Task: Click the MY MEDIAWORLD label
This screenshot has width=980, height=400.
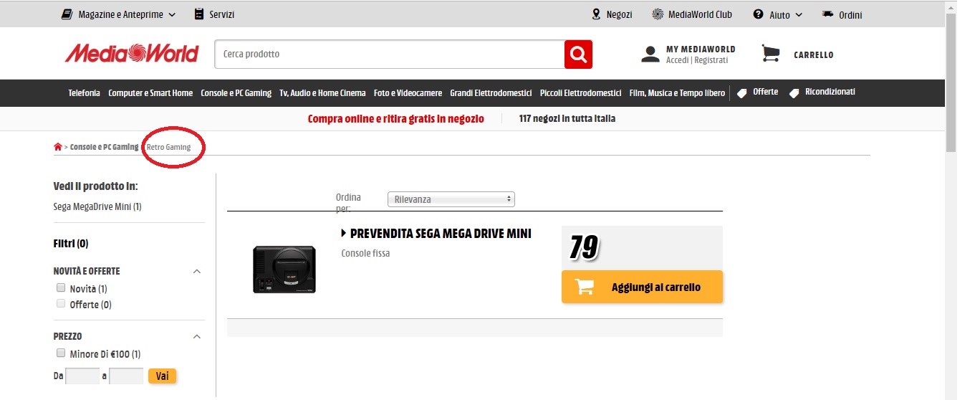Action: [701, 49]
